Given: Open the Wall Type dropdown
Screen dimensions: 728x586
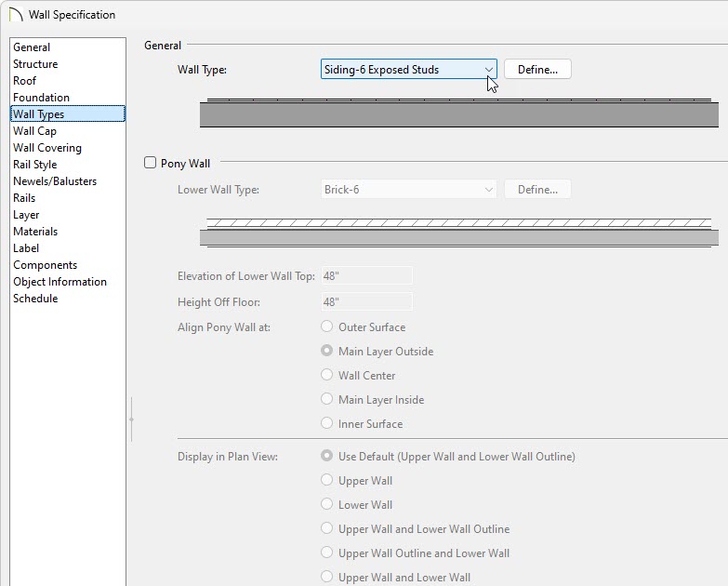Looking at the screenshot, I should [408, 69].
